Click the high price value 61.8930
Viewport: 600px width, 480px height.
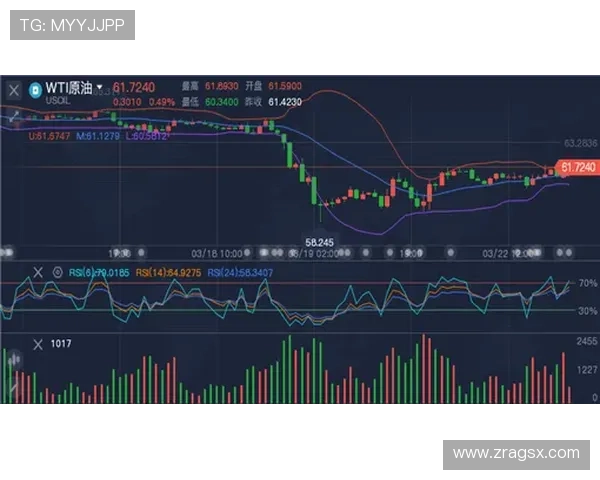pos(222,86)
